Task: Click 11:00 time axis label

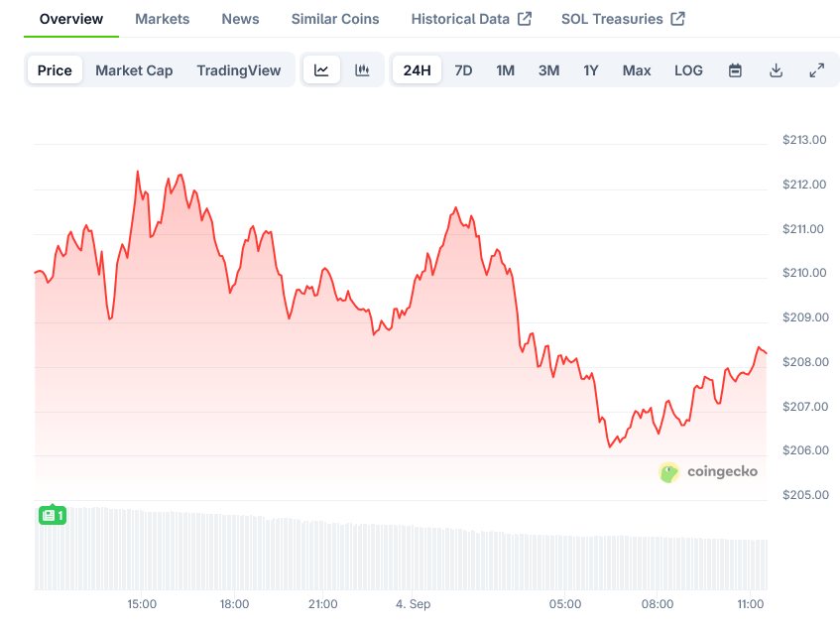Action: pyautogui.click(x=751, y=604)
